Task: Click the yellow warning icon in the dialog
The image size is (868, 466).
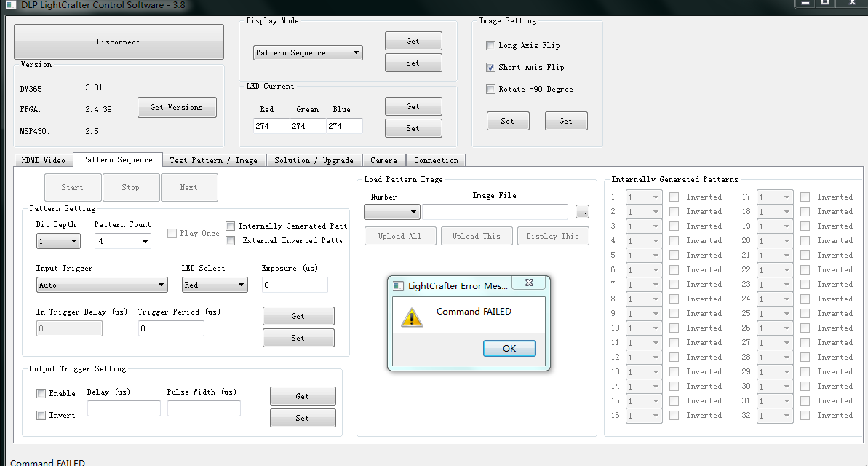Action: (412, 317)
